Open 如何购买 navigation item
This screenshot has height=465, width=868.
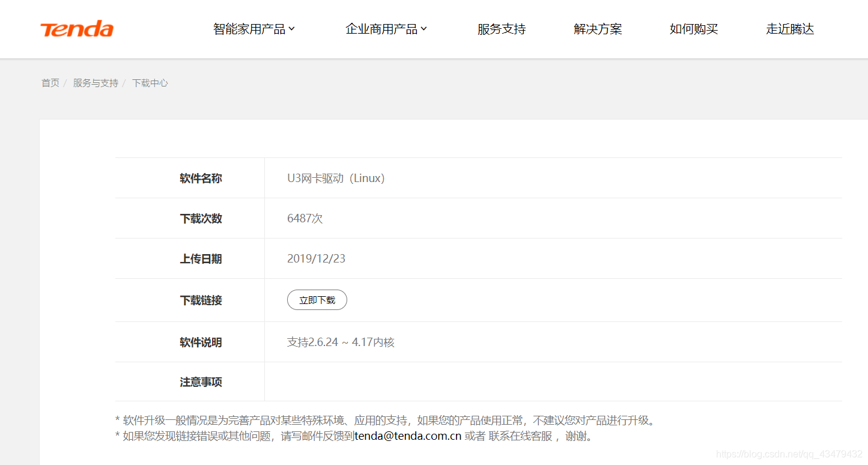click(x=694, y=29)
